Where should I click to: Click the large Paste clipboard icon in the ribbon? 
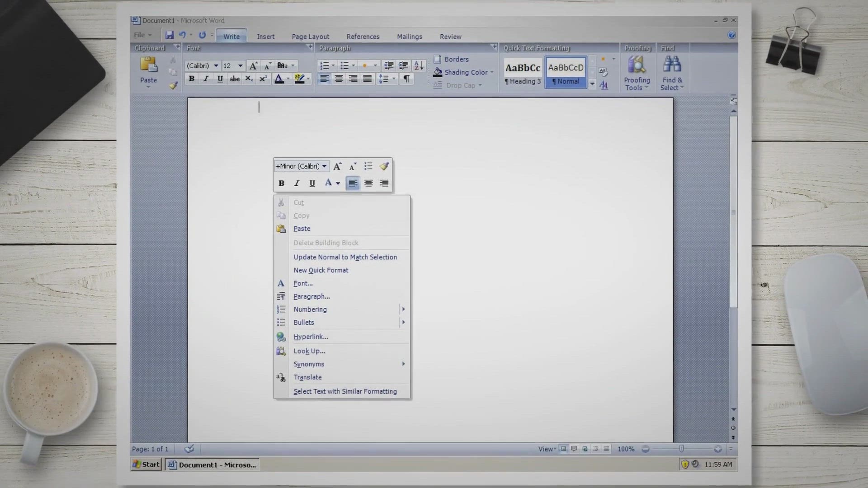tap(148, 65)
